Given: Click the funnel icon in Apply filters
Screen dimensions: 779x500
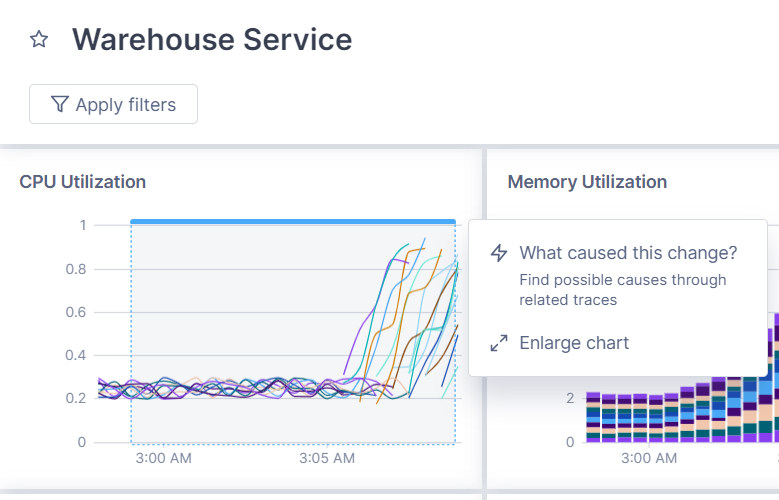Looking at the screenshot, I should (x=60, y=104).
